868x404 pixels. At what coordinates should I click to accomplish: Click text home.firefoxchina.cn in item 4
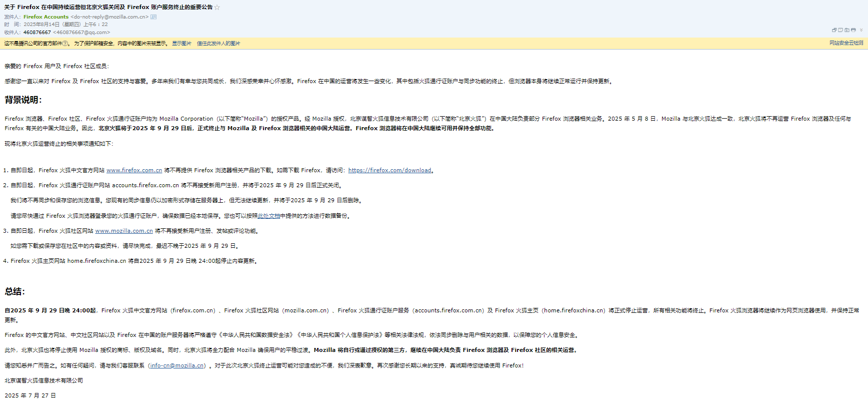[x=96, y=261]
